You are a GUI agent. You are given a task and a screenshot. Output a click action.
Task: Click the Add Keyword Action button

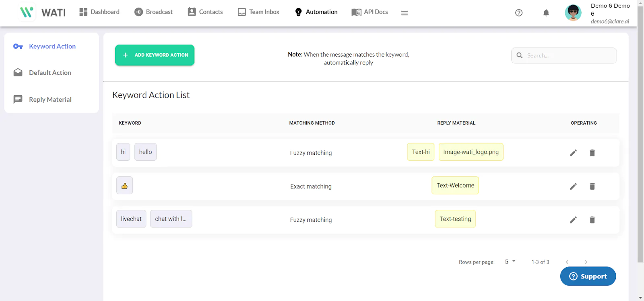[x=155, y=55]
